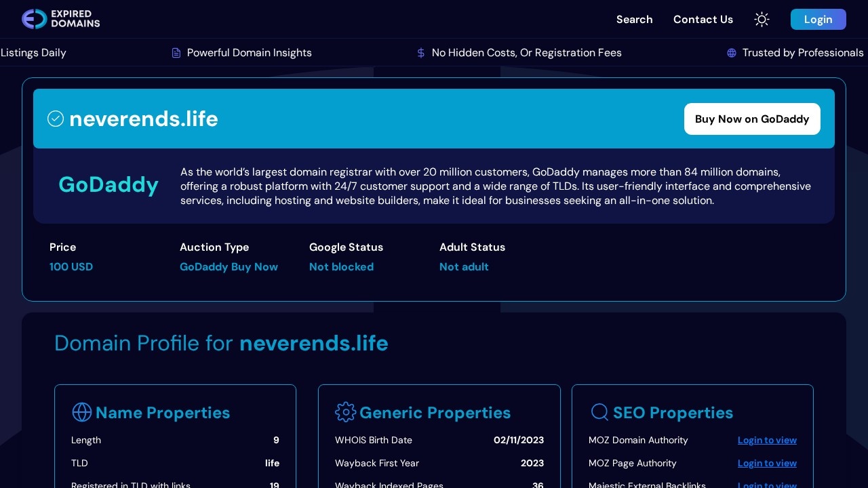Click the magnifier icon in SEO Properties
Screen dimensions: 868x488
click(x=599, y=412)
